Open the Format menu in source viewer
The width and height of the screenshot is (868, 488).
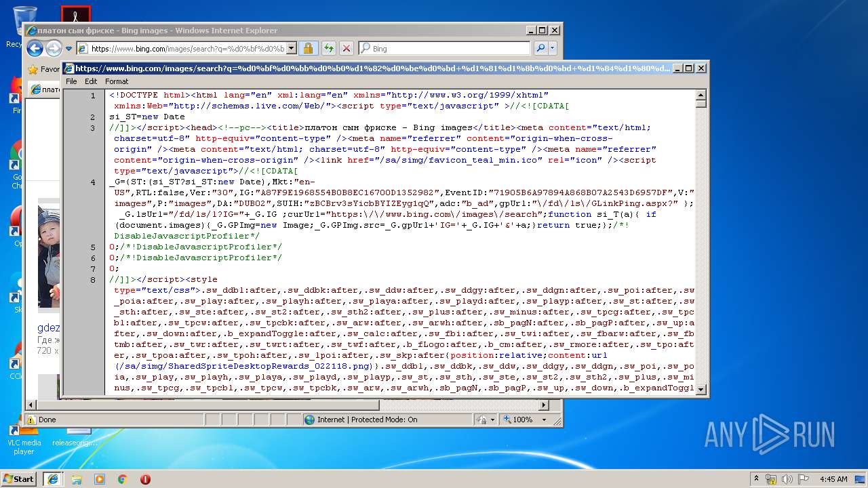coord(117,81)
